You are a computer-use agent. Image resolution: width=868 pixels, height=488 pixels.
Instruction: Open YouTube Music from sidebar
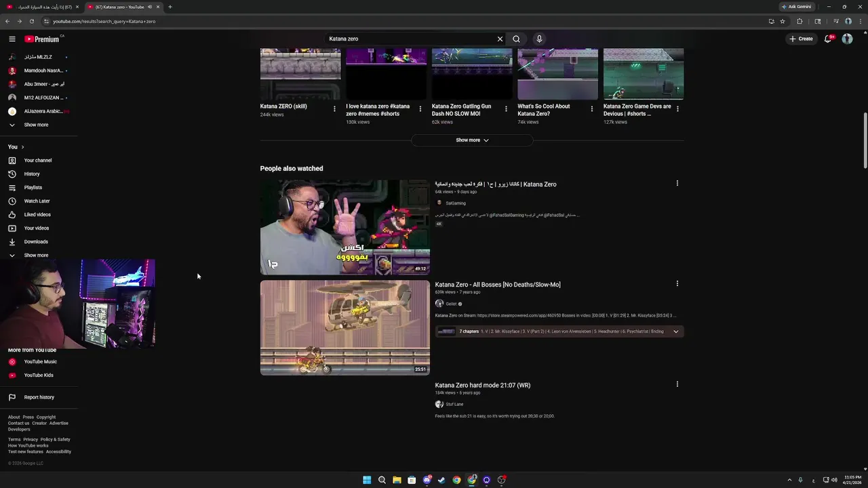pyautogui.click(x=41, y=362)
